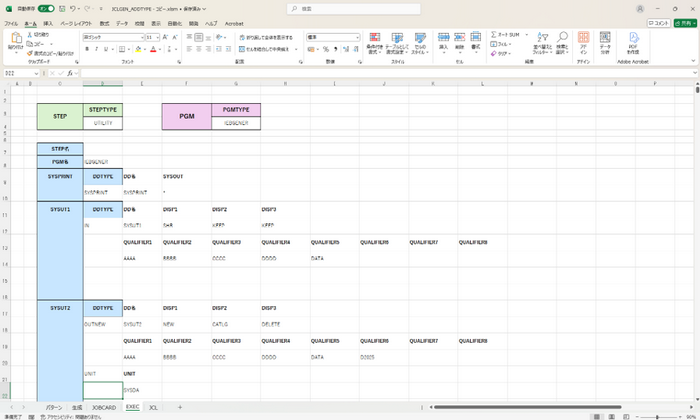
Task: Collapse the ribbon with the chevron
Action: point(693,61)
